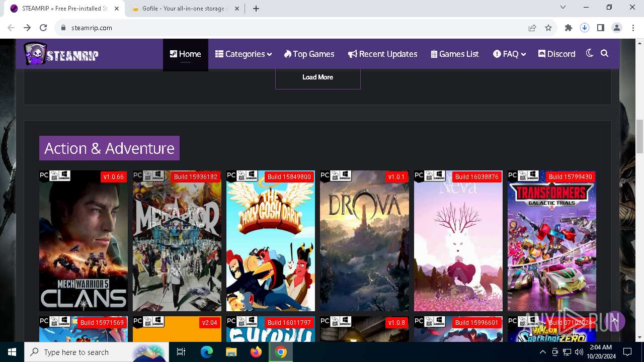Click the Load More button
644x362 pixels.
pyautogui.click(x=317, y=77)
